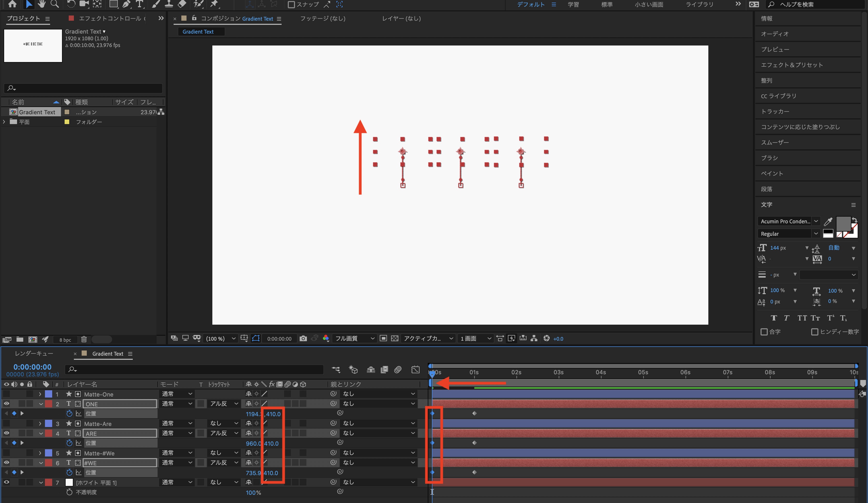Click the gray fill color swatch

point(843,224)
